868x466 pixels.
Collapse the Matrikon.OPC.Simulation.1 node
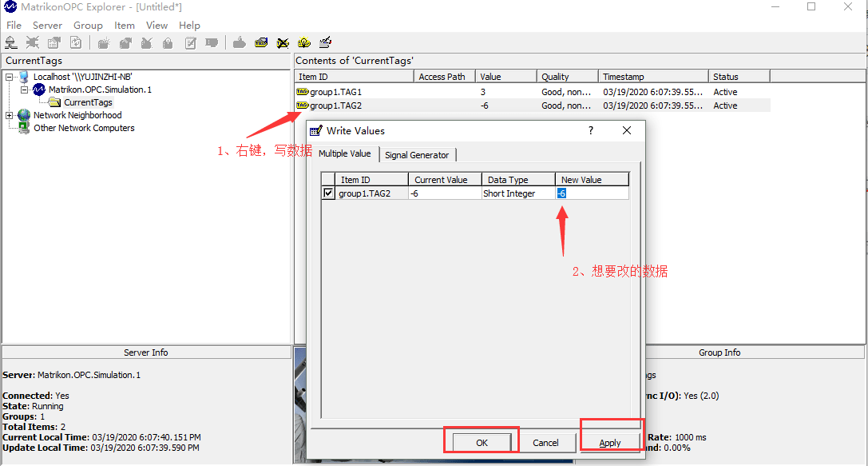[x=25, y=90]
